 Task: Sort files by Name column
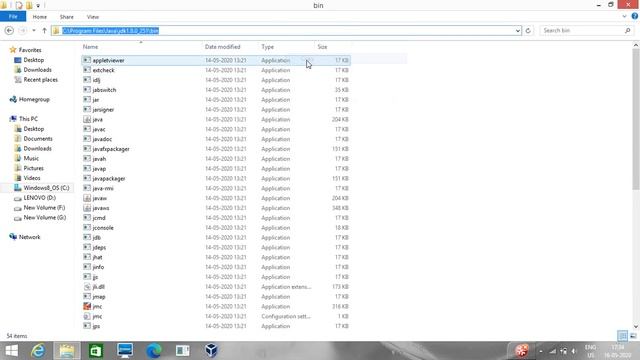[91, 47]
